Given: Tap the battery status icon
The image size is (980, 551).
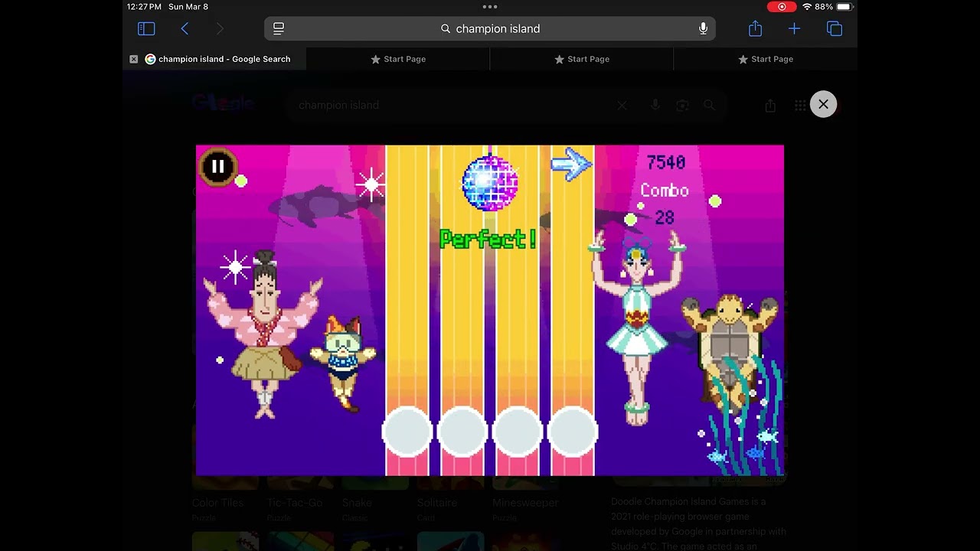Looking at the screenshot, I should 844,7.
